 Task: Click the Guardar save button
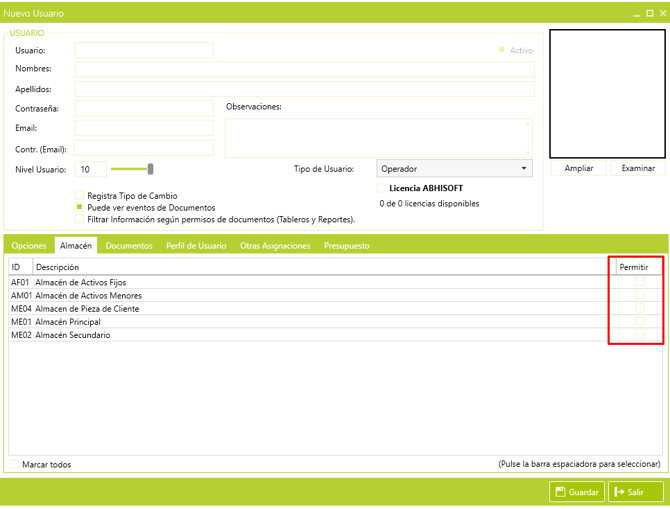tap(577, 491)
